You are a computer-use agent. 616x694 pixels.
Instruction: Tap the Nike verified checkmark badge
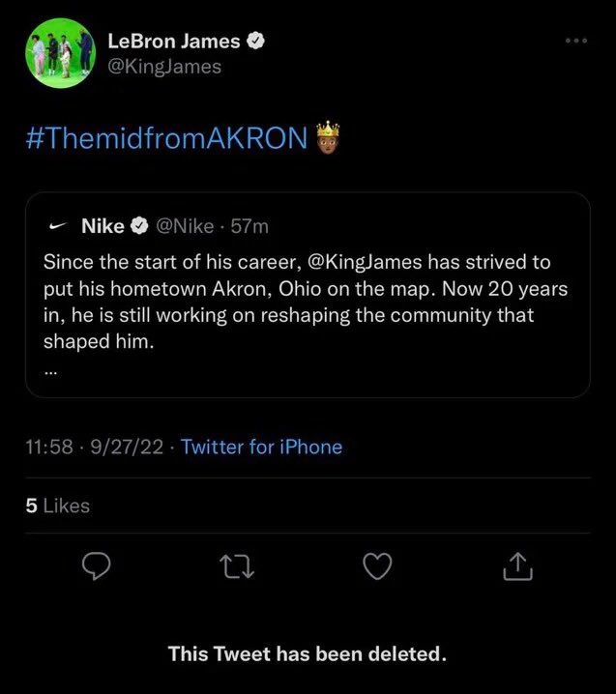click(x=139, y=226)
